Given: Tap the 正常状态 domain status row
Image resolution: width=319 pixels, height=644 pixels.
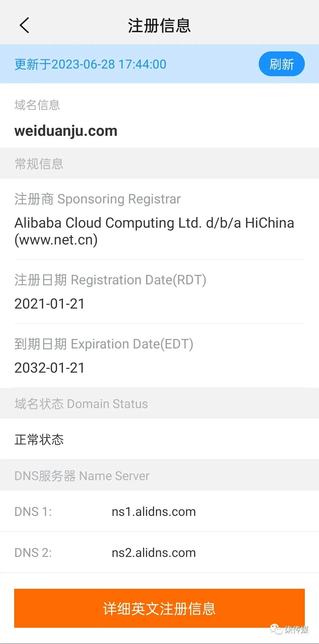Looking at the screenshot, I should coord(39,439).
